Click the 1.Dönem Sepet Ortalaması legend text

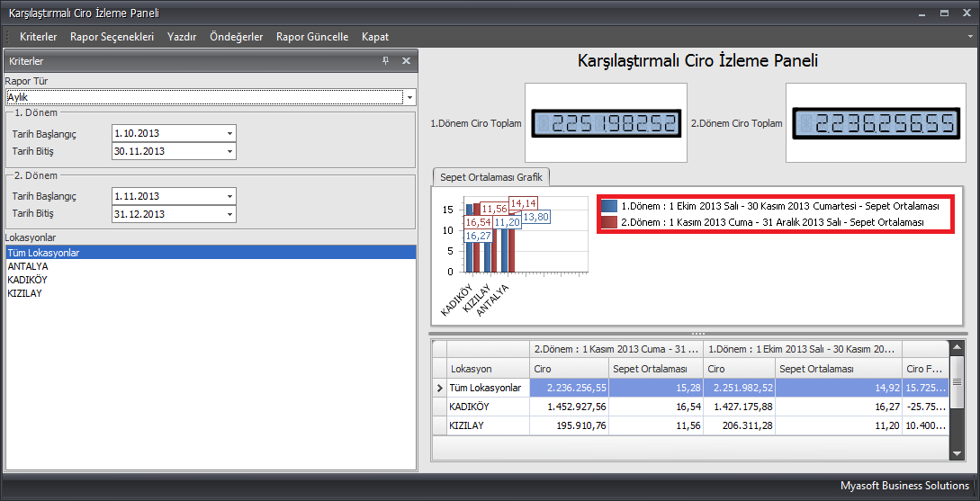781,205
